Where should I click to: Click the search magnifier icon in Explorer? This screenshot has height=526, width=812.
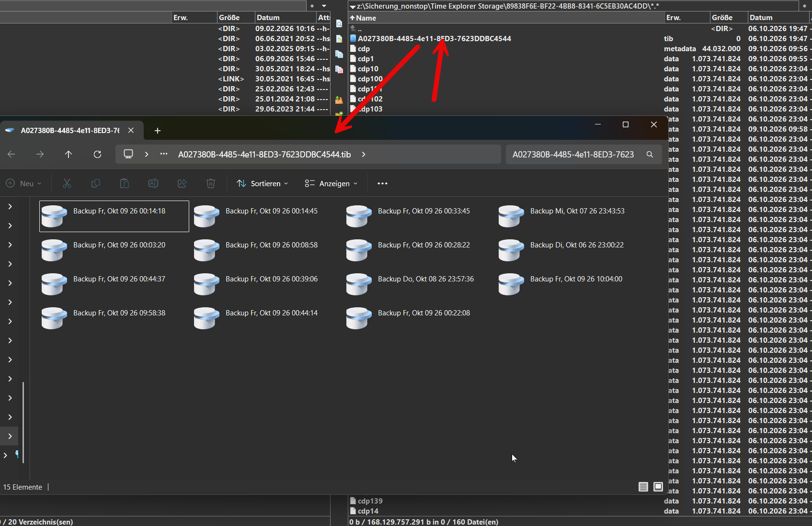coord(650,154)
